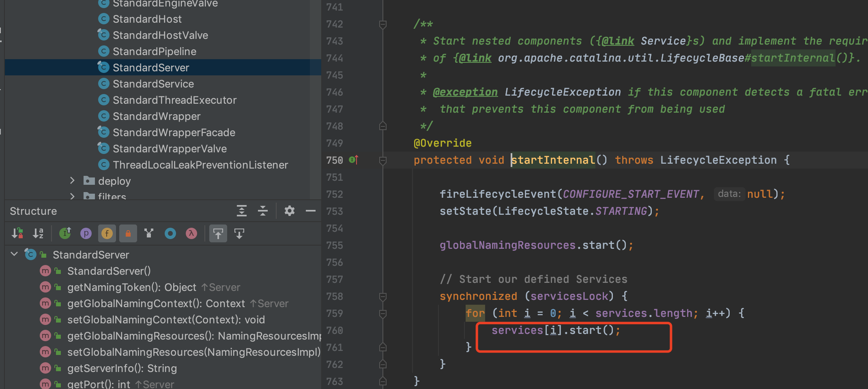This screenshot has width=868, height=389.
Task: Click method icon beside getServerInfo()
Action: pos(45,368)
